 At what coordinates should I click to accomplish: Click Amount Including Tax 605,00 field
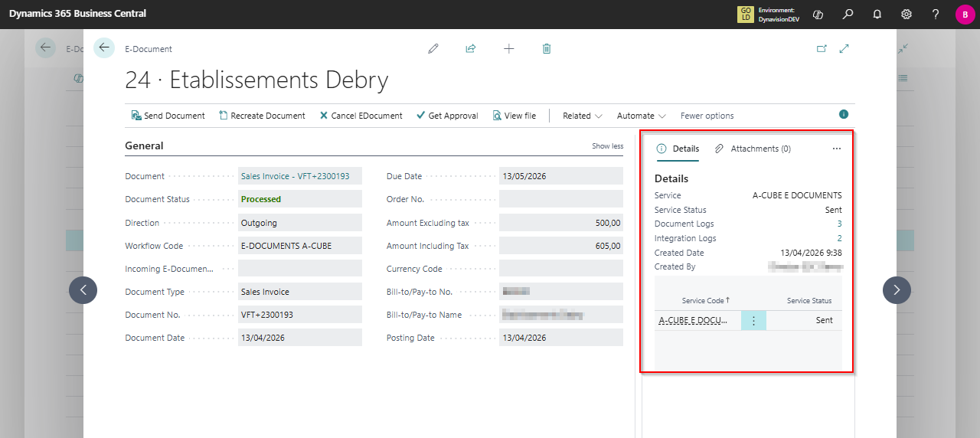(x=561, y=246)
